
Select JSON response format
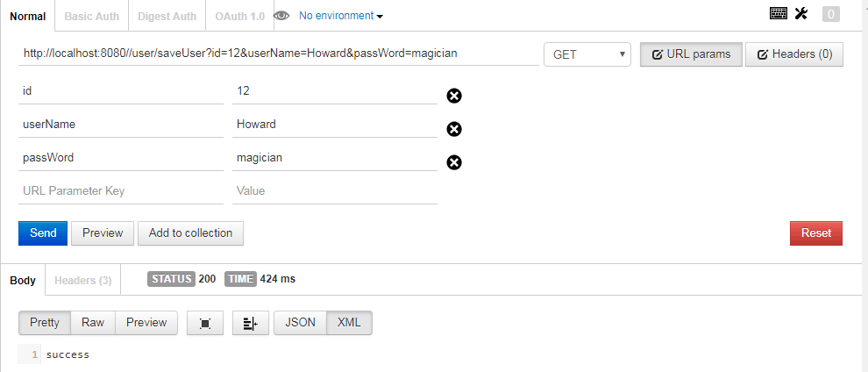pos(301,323)
